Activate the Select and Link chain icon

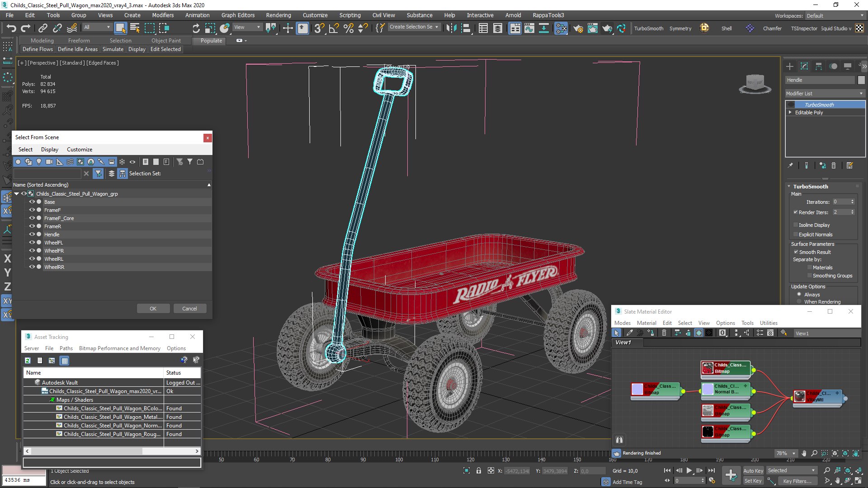(43, 28)
